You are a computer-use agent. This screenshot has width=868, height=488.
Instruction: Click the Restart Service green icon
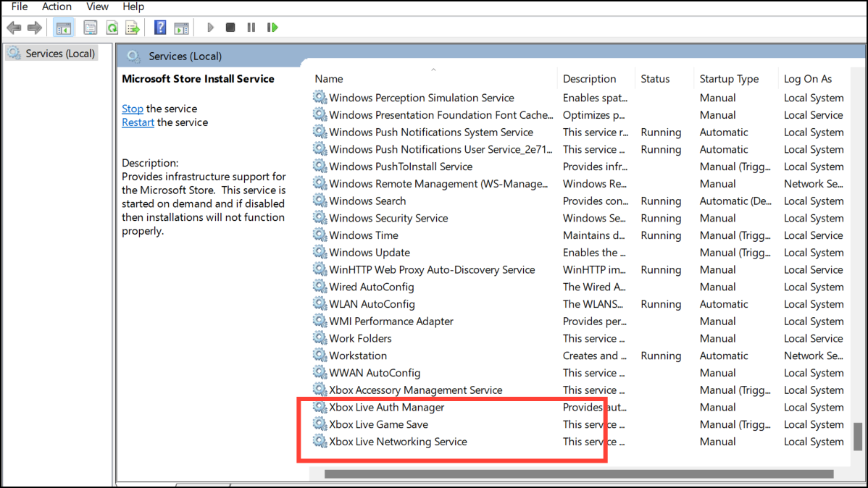[x=272, y=27]
